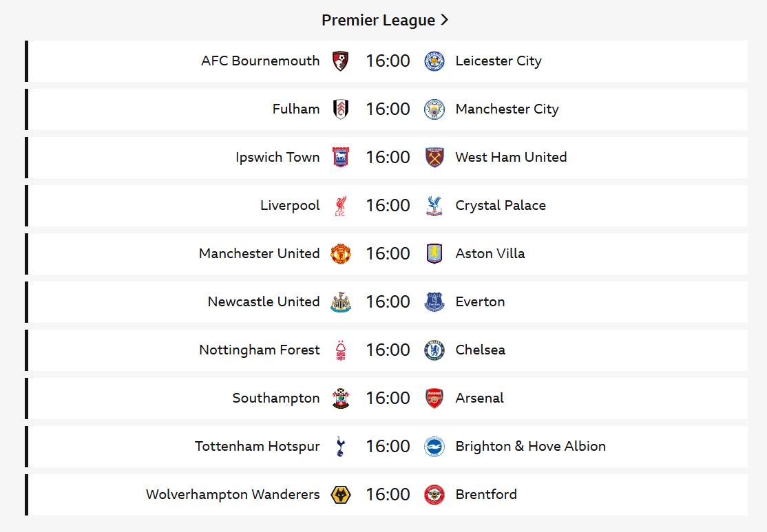
Task: Click the AFC Bournemouth club crest
Action: 340,61
